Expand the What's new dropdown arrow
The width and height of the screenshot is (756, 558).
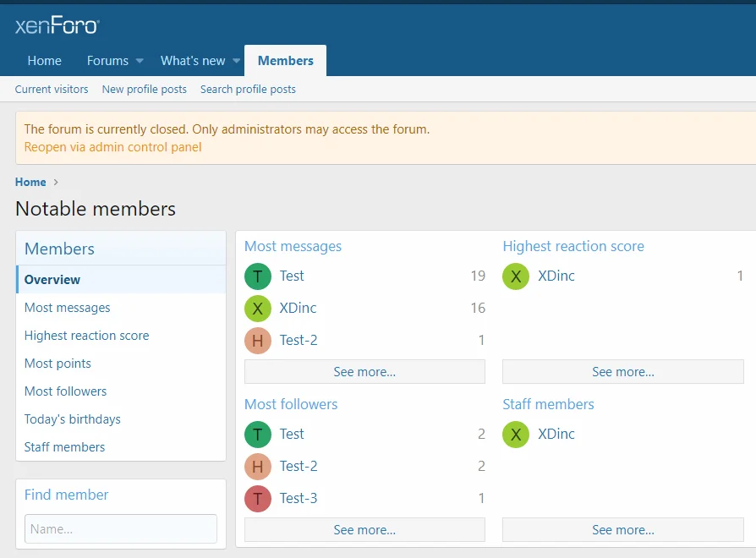click(237, 61)
